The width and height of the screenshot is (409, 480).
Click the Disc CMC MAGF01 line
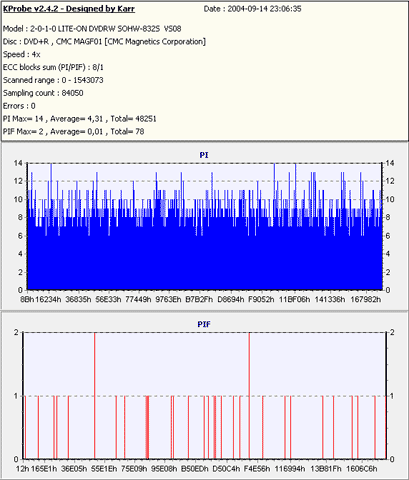(x=104, y=42)
